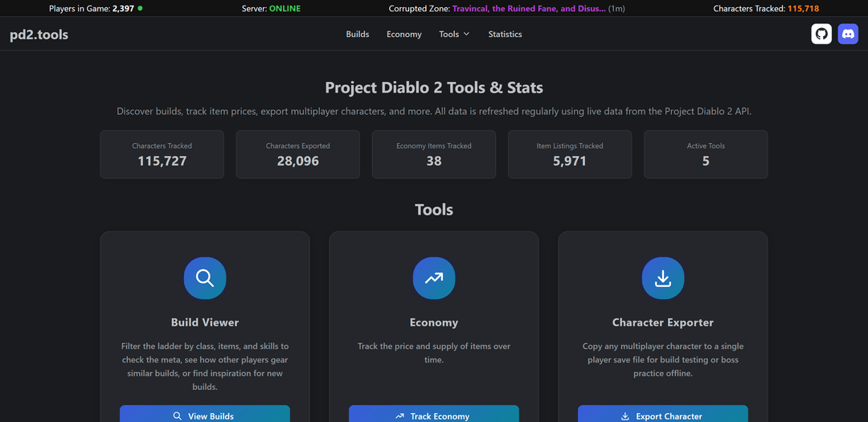Click the Tools menu chevron arrow
This screenshot has height=422, width=868.
(x=466, y=35)
